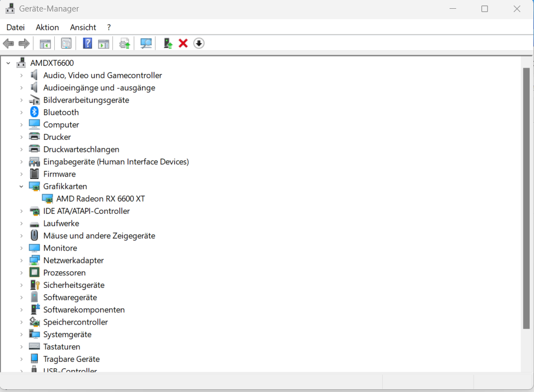This screenshot has height=392, width=534.
Task: Click the Netzwerkadapter icon
Action: pyautogui.click(x=35, y=260)
